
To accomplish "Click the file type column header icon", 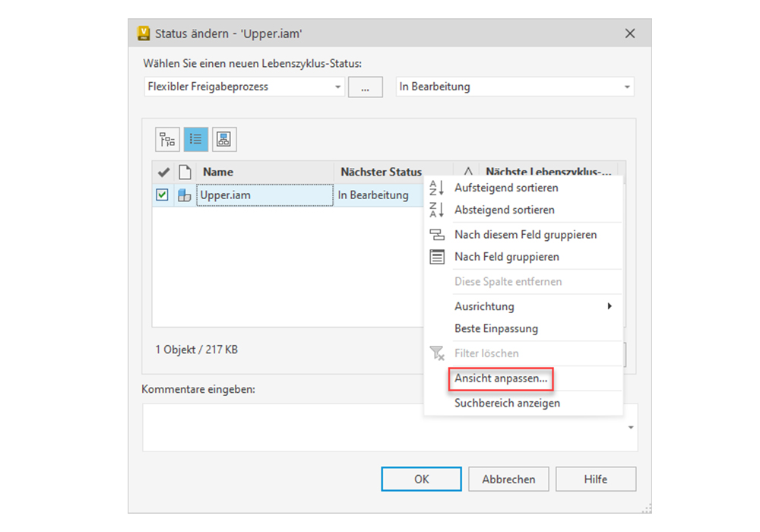I will pyautogui.click(x=184, y=172).
